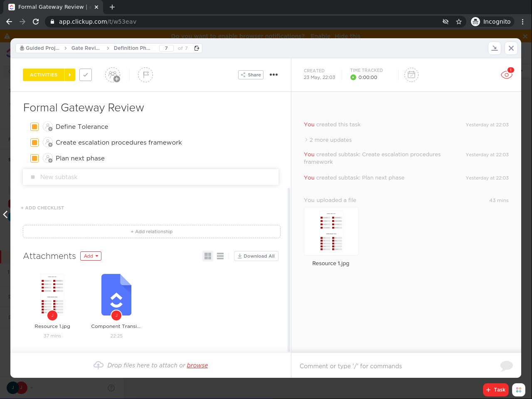Start the time tracker play button

353,77
